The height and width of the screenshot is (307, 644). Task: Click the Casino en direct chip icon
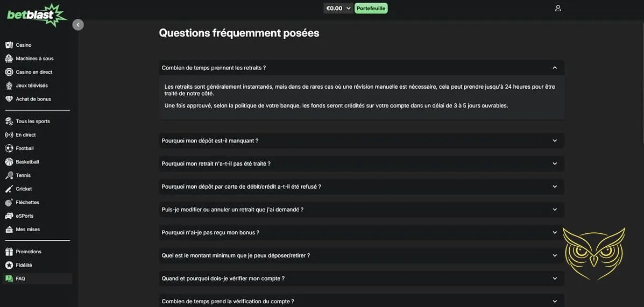tap(9, 72)
